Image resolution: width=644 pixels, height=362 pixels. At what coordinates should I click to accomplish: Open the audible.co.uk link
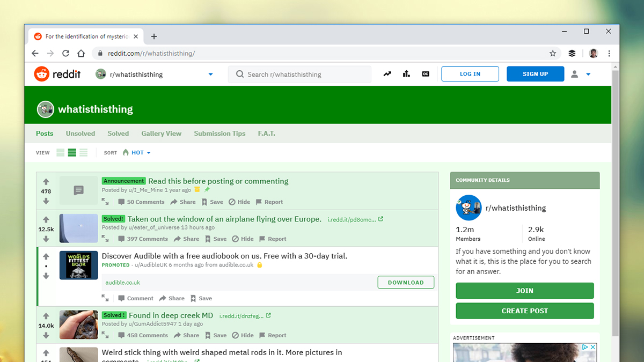pos(123,283)
